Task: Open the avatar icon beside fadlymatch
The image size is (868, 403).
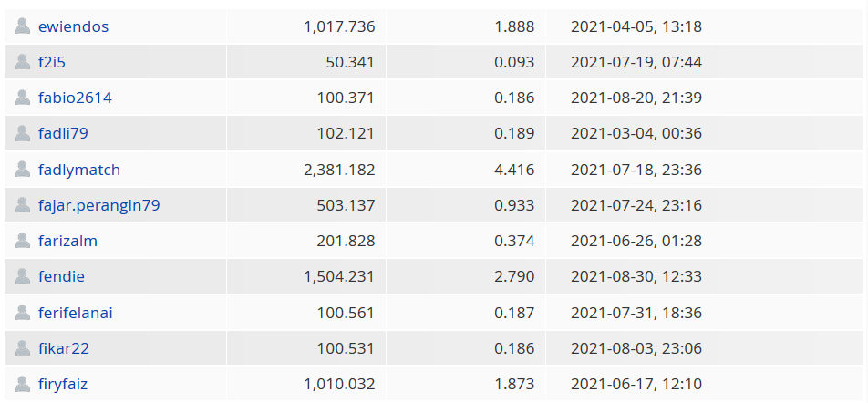Action: 22,170
